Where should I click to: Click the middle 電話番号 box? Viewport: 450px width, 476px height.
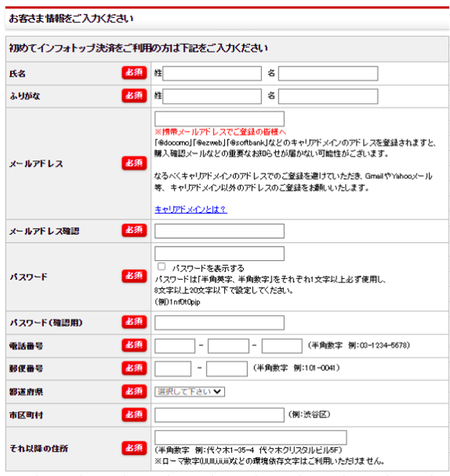[228, 346]
